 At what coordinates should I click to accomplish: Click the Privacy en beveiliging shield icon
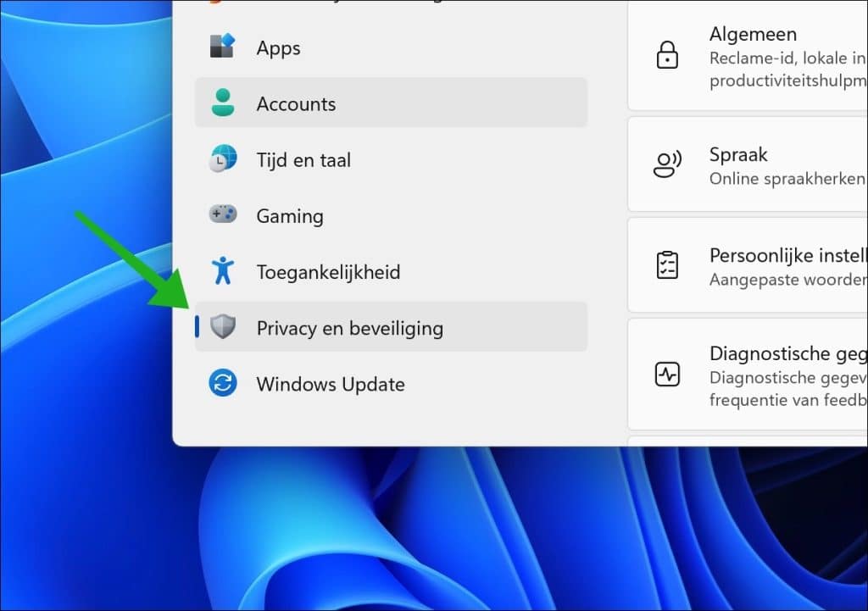(x=222, y=327)
